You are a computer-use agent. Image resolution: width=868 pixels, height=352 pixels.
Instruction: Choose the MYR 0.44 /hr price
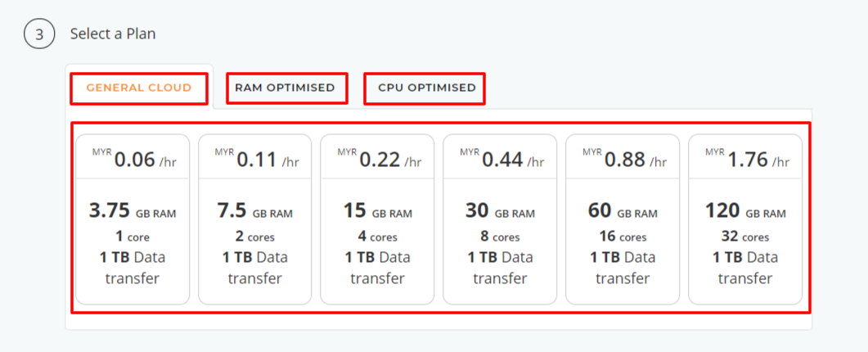pos(501,160)
